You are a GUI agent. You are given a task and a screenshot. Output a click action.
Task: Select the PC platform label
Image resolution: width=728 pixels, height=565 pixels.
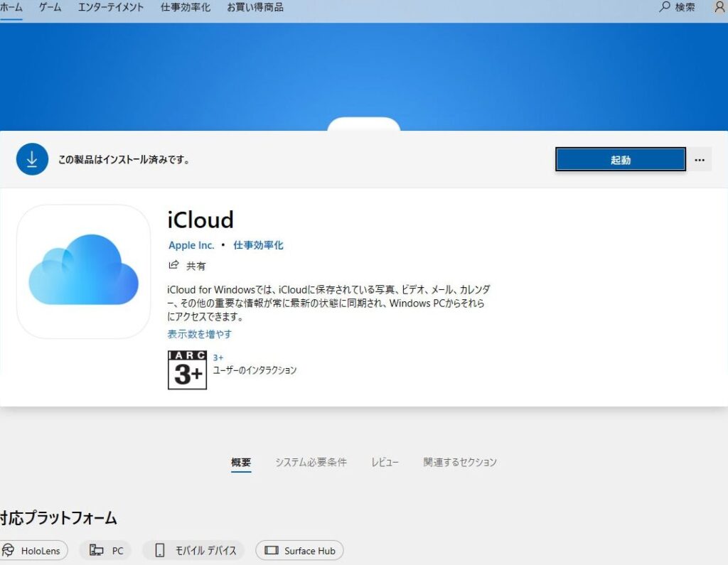pos(117,551)
